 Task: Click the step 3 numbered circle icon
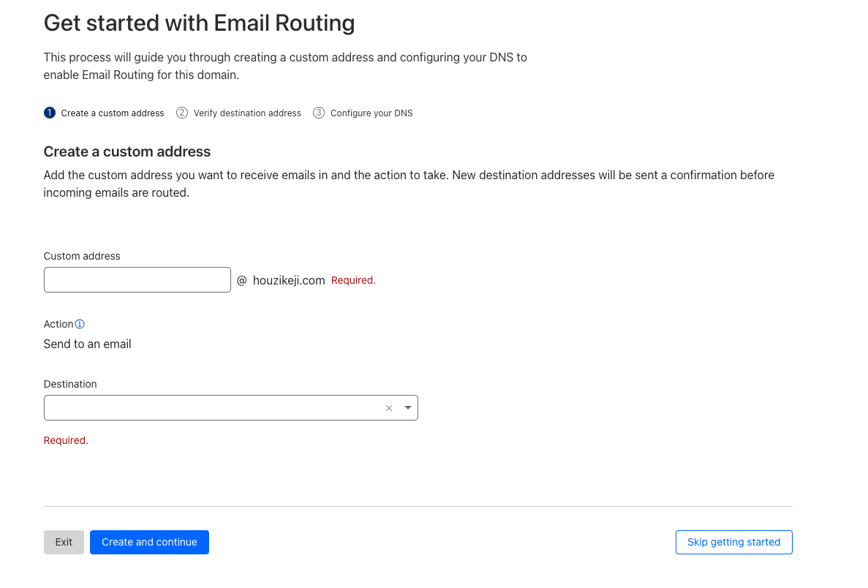(x=319, y=113)
